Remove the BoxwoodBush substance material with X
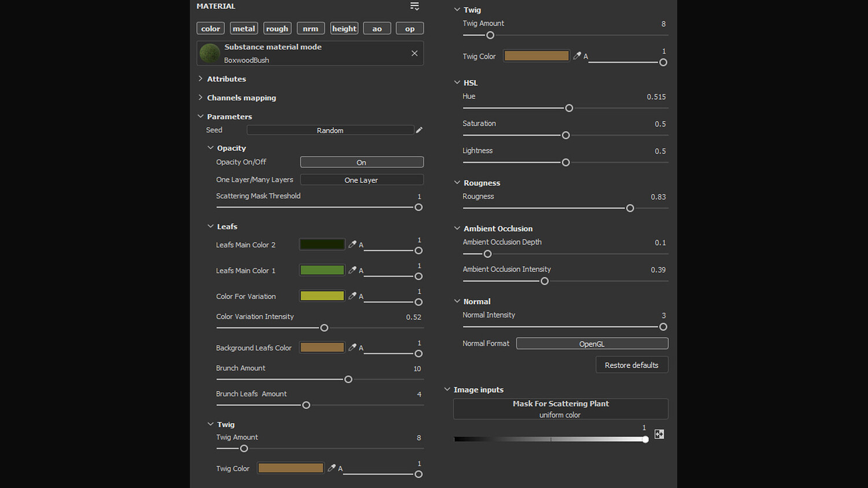The width and height of the screenshot is (868, 488). [414, 53]
